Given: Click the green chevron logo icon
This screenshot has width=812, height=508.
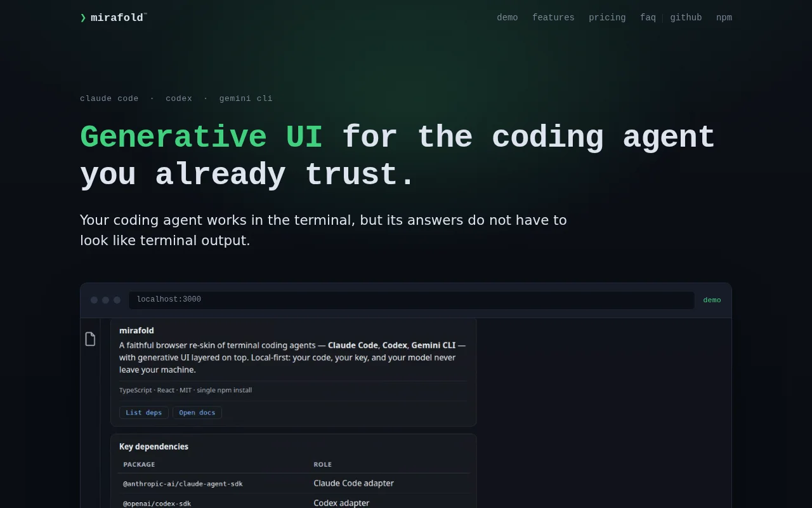Looking at the screenshot, I should (83, 18).
